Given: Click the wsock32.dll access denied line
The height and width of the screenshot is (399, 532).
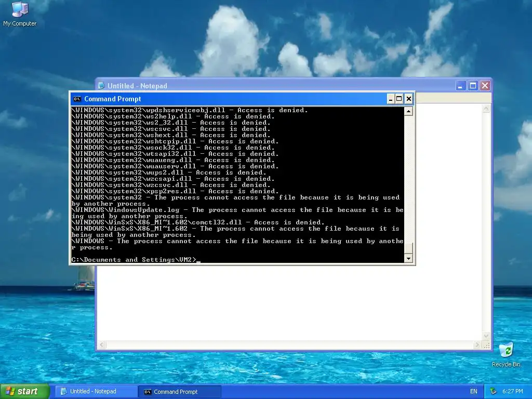Looking at the screenshot, I should 174,148.
